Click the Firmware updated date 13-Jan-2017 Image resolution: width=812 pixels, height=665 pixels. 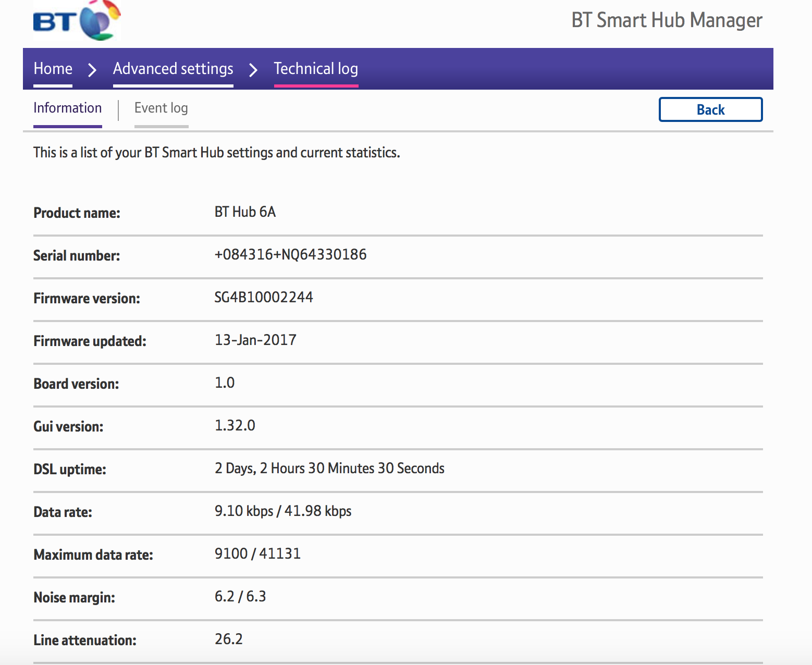pyautogui.click(x=256, y=340)
